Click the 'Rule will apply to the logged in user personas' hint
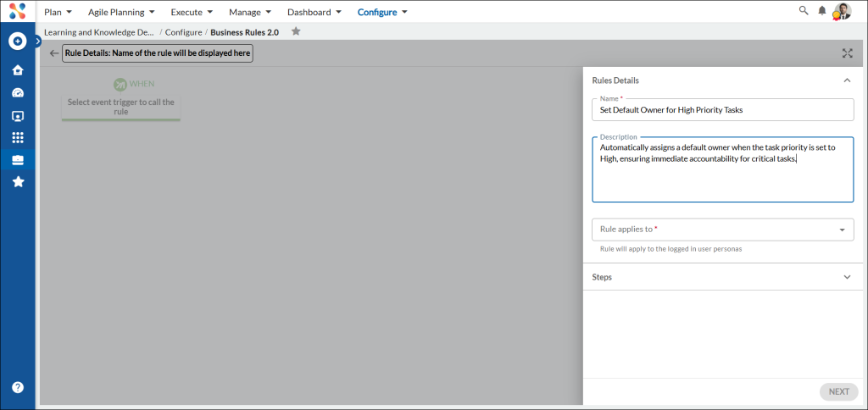868x410 pixels. click(x=671, y=249)
